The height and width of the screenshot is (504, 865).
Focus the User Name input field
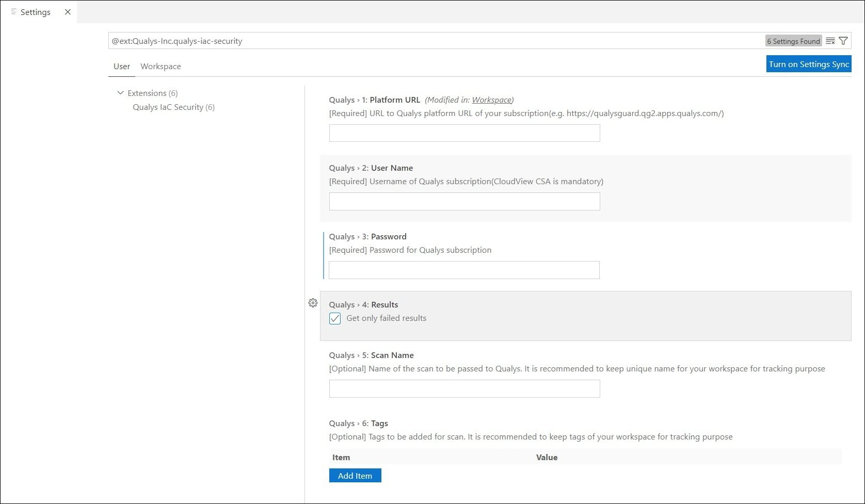[464, 201]
